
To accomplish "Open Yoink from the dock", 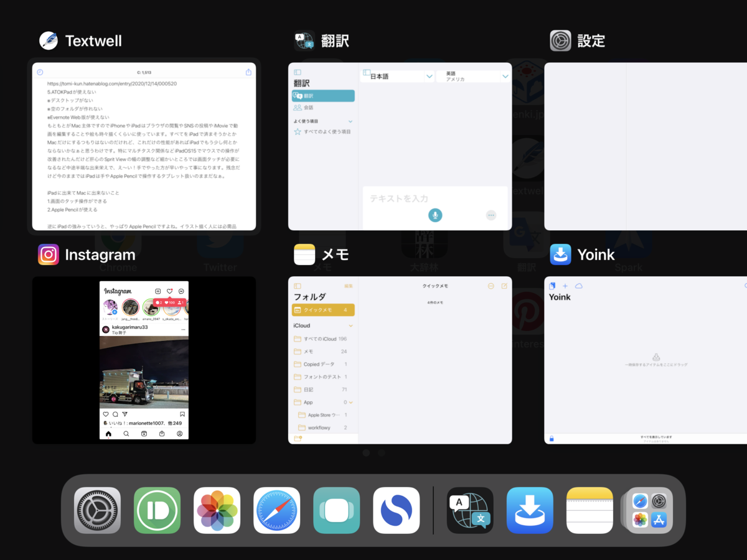I will (x=530, y=510).
